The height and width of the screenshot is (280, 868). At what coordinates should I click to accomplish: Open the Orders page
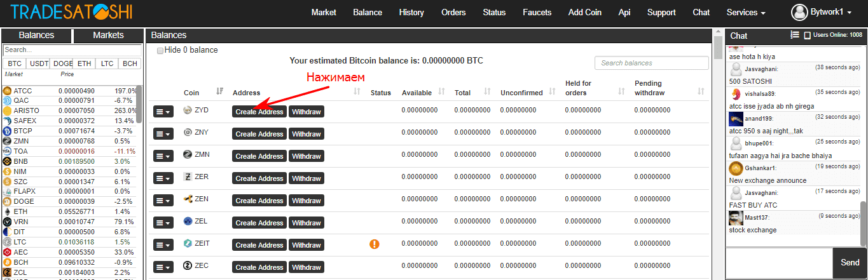453,13
